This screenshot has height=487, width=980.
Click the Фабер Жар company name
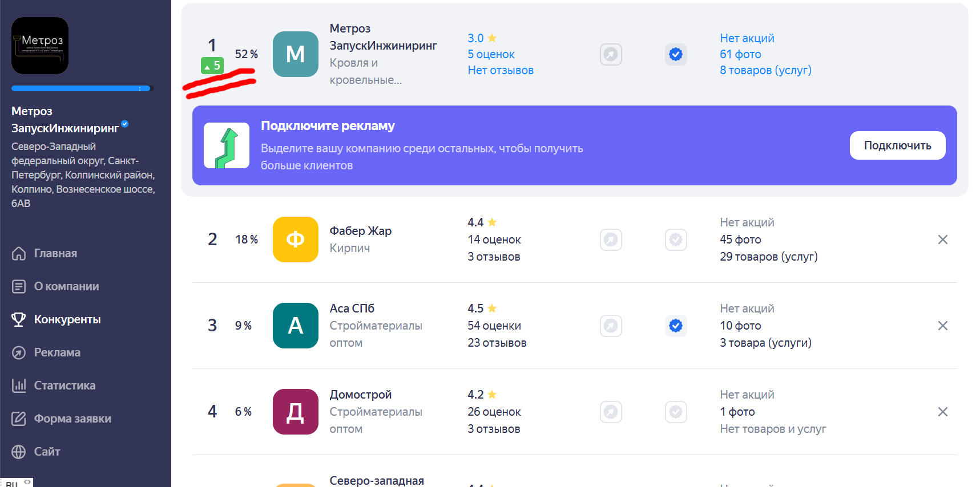point(360,231)
